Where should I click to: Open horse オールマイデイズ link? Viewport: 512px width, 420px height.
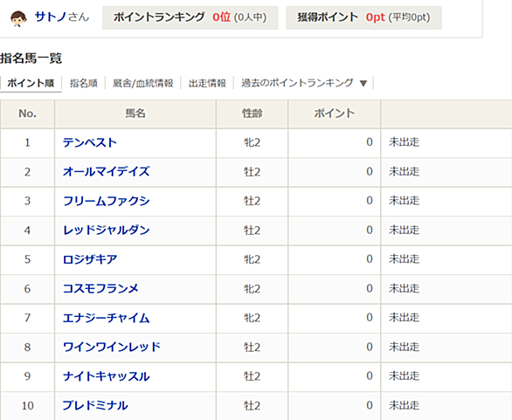pos(106,172)
